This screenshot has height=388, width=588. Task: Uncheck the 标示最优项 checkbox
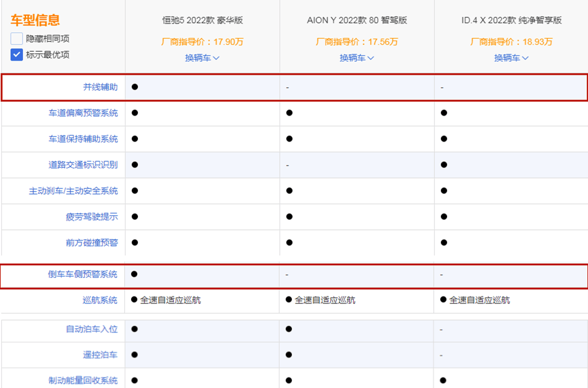pyautogui.click(x=17, y=55)
